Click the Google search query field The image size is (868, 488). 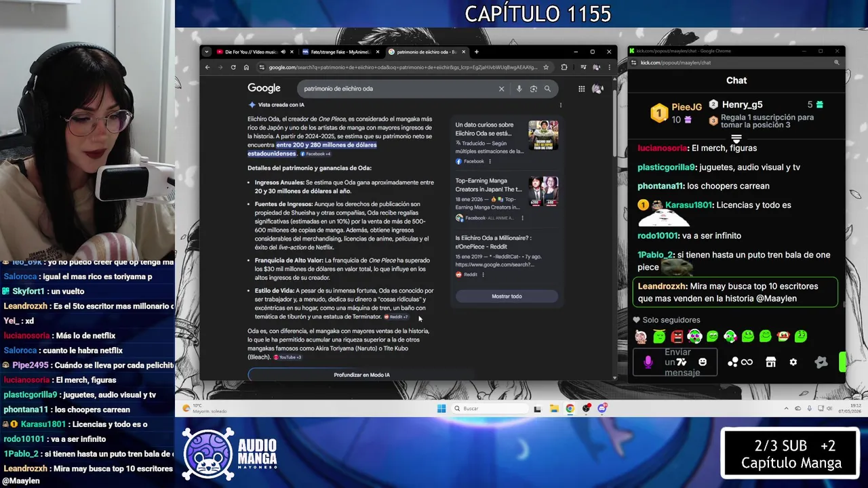coord(399,89)
